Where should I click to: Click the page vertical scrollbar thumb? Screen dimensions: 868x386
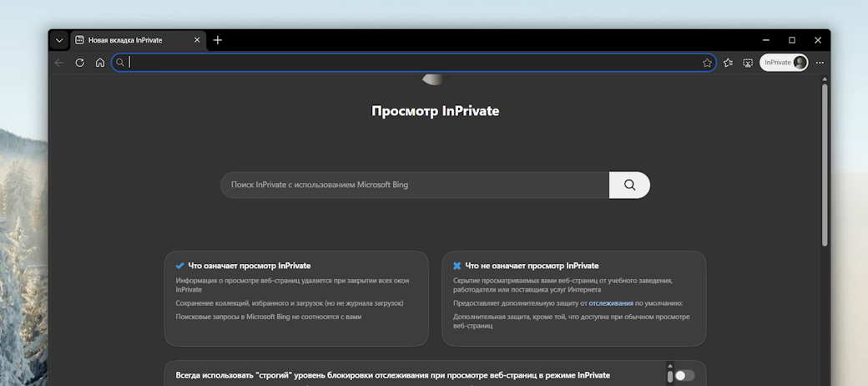click(825, 165)
